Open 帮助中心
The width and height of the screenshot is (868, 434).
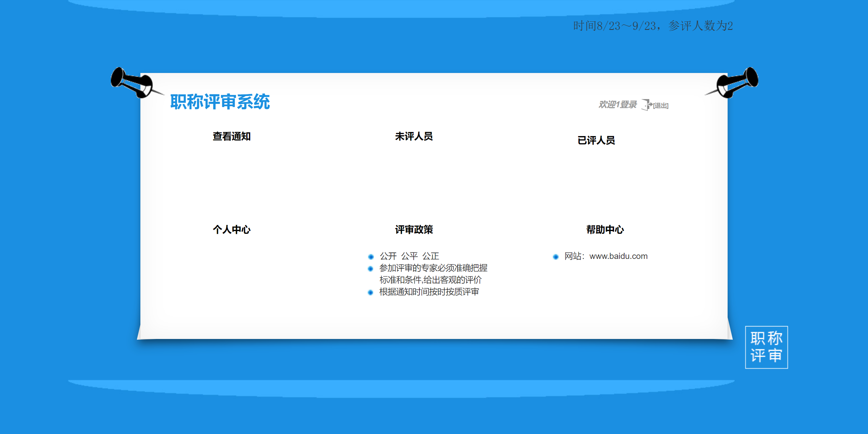coord(605,230)
